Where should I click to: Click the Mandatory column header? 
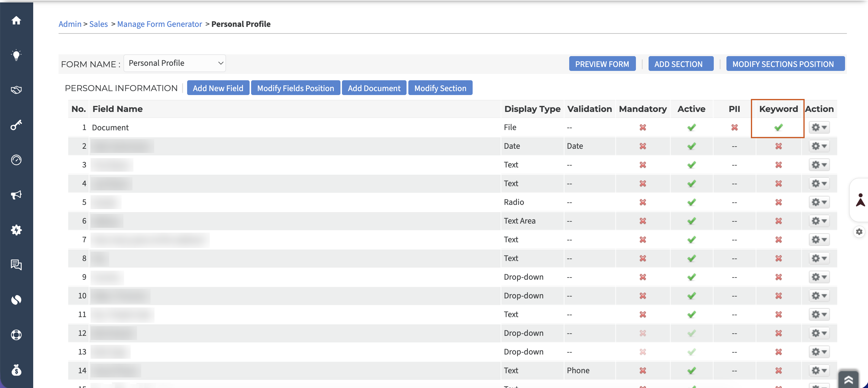pyautogui.click(x=643, y=109)
